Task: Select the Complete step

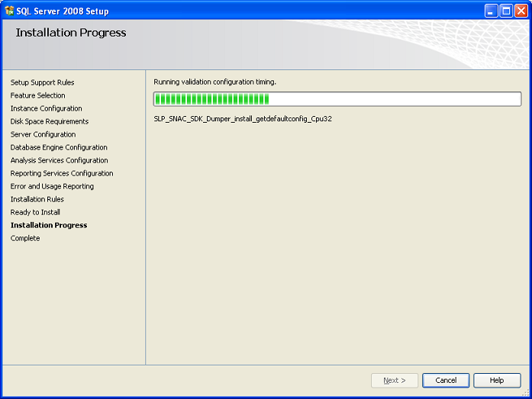Action: pos(25,238)
